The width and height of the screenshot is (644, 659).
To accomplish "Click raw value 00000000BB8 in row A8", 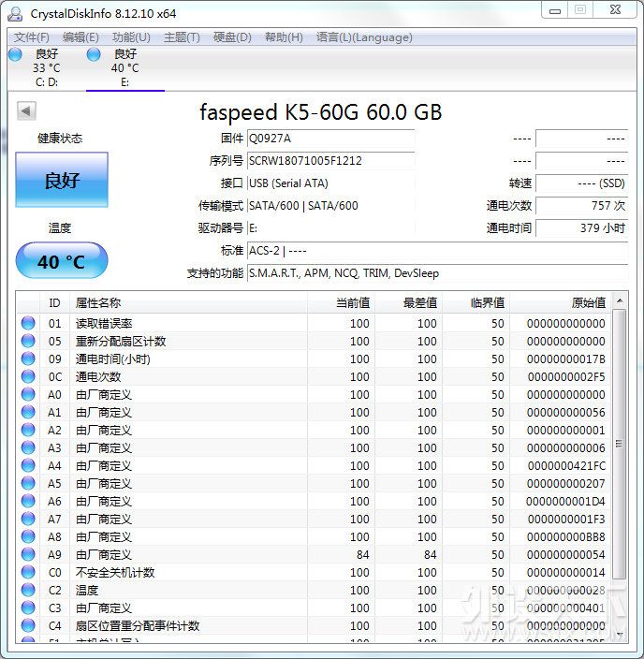I will [x=565, y=536].
